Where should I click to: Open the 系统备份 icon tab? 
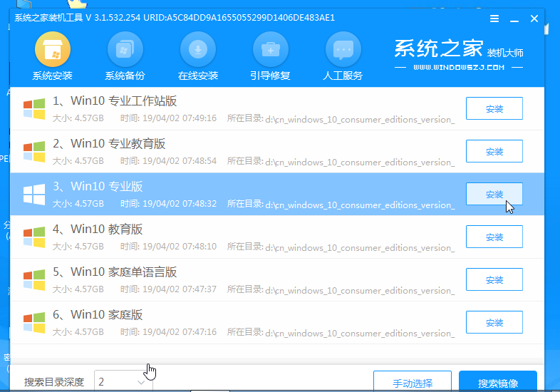[125, 51]
